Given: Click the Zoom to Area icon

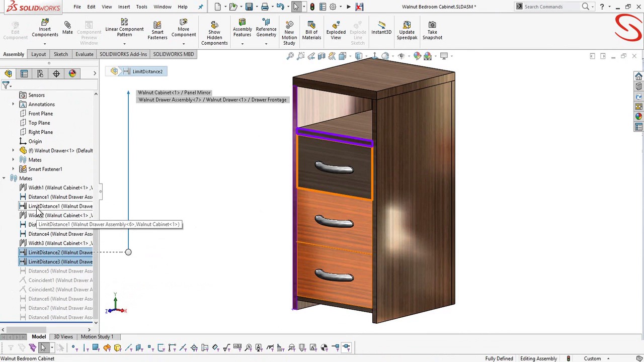Looking at the screenshot, I should pyautogui.click(x=301, y=56).
